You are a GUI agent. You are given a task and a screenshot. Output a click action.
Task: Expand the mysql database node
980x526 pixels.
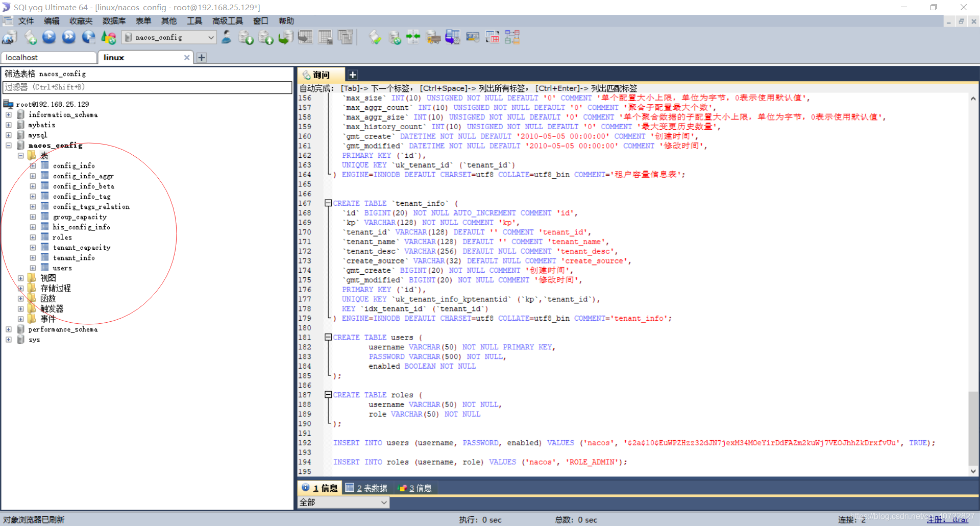pyautogui.click(x=9, y=135)
